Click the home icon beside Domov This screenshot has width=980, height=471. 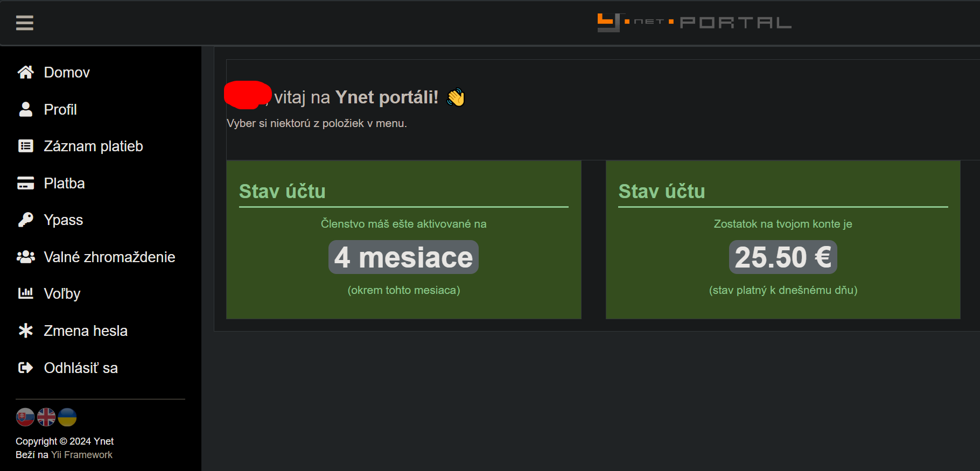[x=25, y=72]
